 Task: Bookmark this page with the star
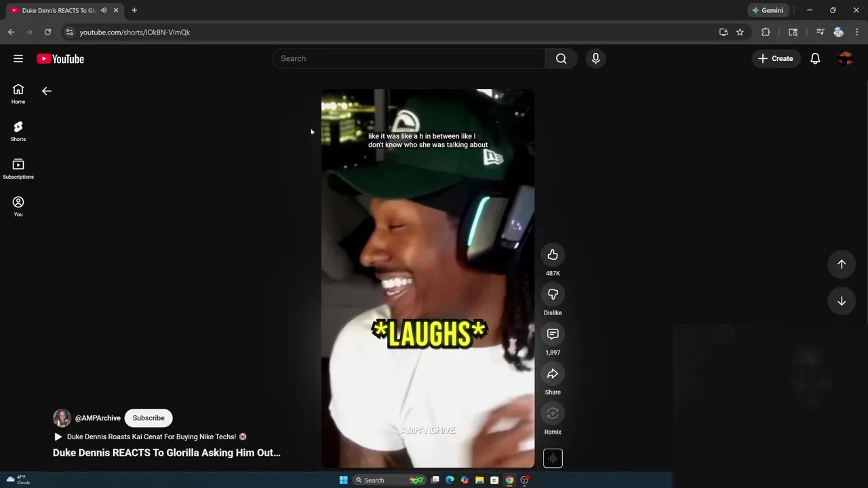point(740,32)
